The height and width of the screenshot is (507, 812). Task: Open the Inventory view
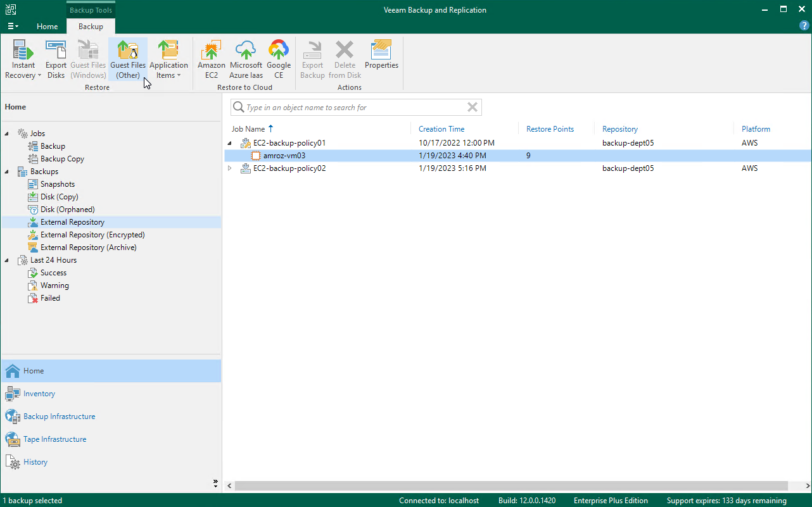(x=39, y=394)
